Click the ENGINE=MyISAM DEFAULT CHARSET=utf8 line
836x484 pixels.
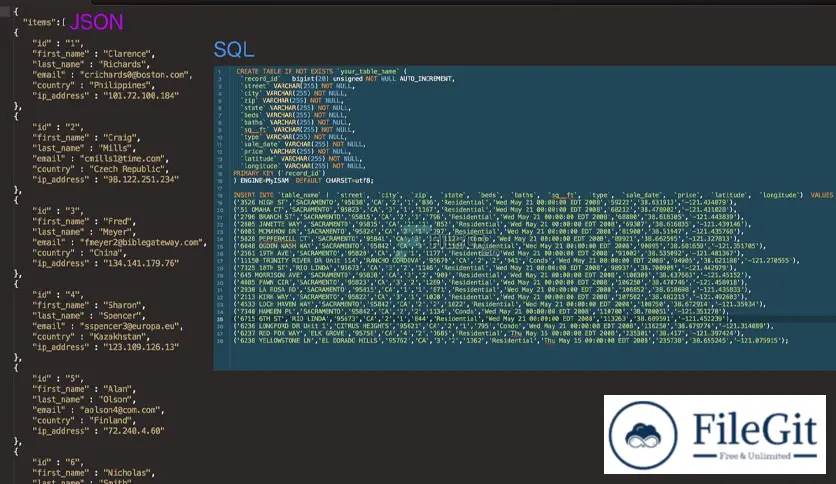click(x=303, y=181)
